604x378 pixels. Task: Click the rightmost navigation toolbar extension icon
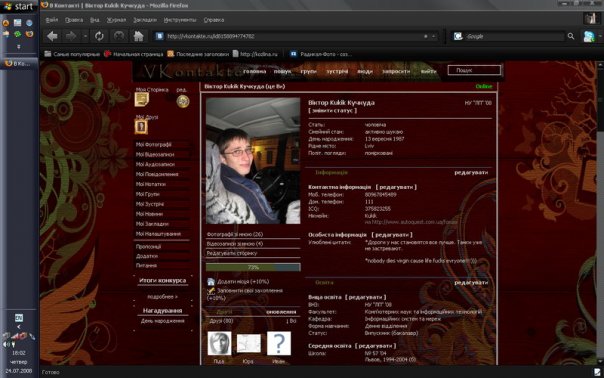[589, 36]
